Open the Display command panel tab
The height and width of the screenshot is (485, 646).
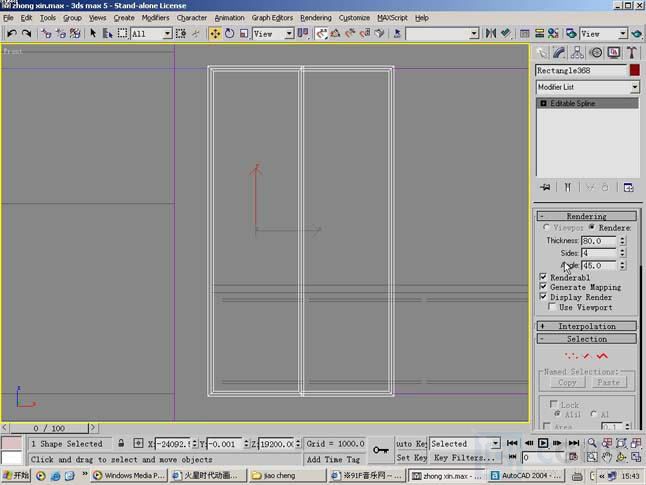[614, 52]
